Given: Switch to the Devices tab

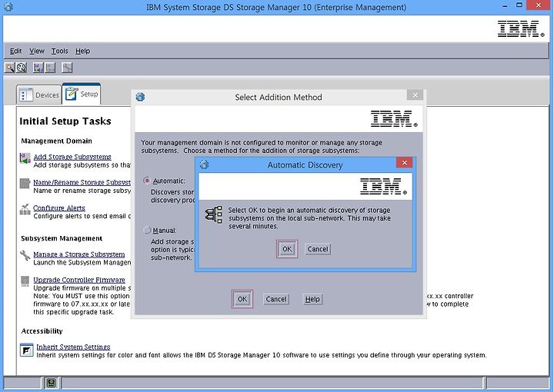Looking at the screenshot, I should click(39, 95).
